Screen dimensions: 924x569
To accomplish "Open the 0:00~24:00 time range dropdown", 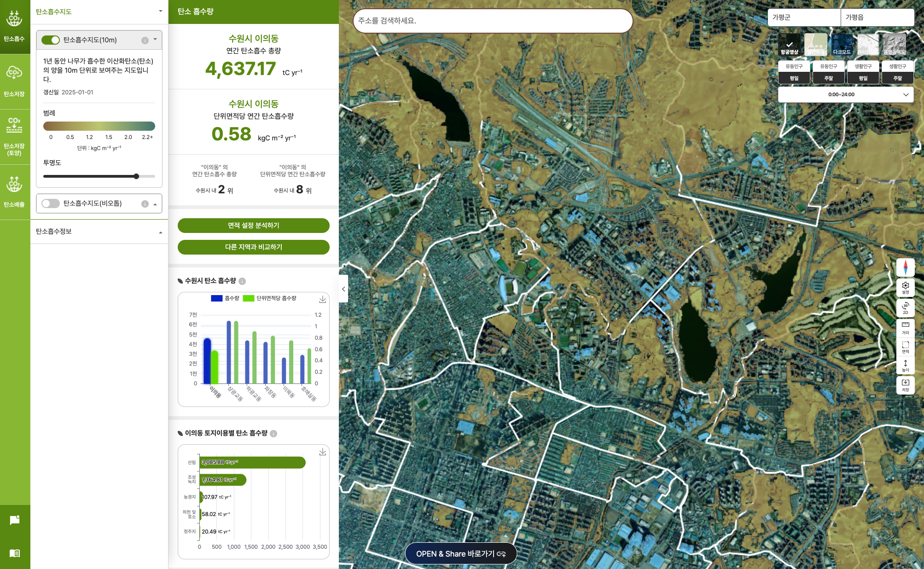I will click(845, 94).
